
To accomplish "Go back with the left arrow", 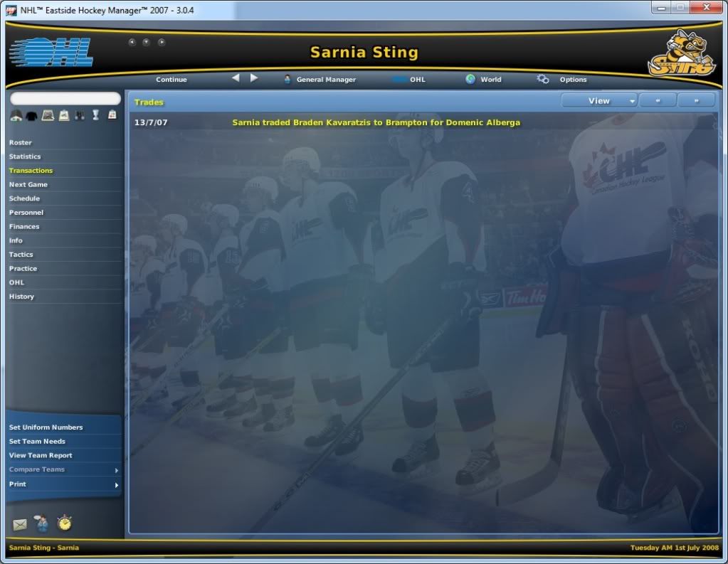I will point(236,78).
